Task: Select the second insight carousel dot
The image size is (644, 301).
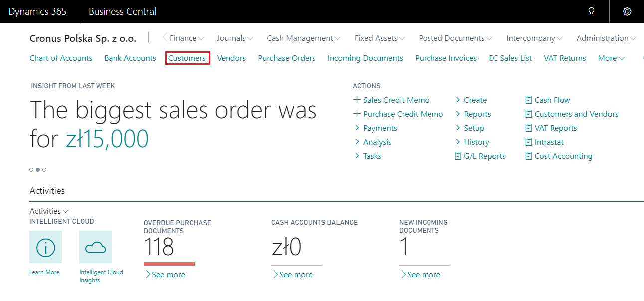Action: point(38,170)
